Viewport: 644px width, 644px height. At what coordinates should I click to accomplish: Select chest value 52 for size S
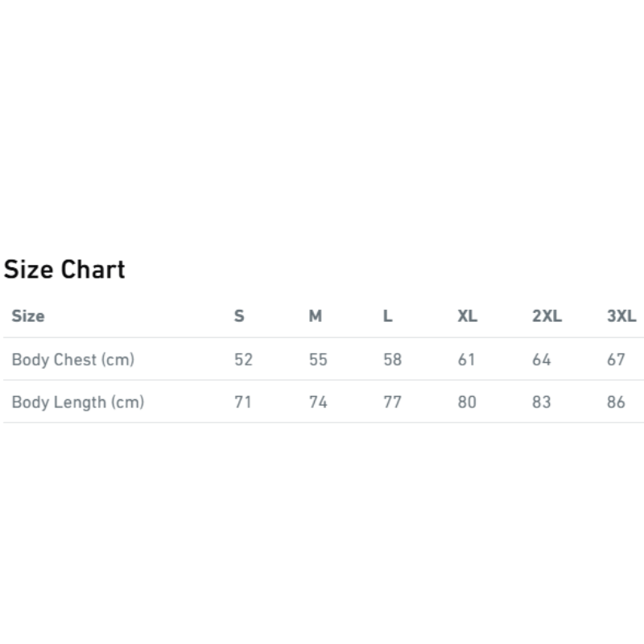click(243, 359)
